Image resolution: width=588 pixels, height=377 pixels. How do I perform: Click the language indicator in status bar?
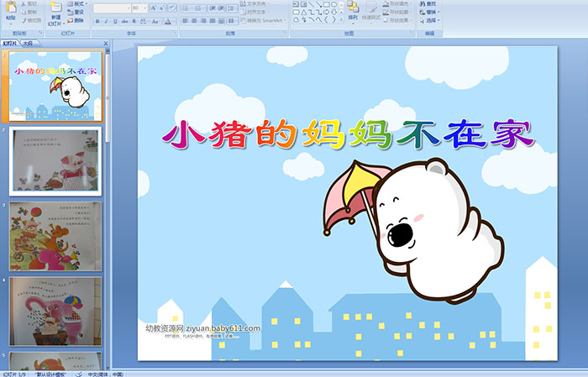[x=105, y=374]
